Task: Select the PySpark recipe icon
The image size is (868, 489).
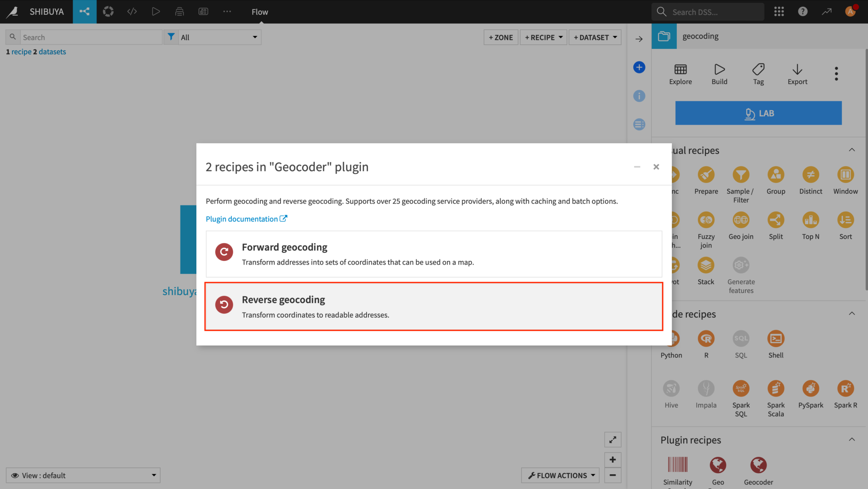Action: pyautogui.click(x=810, y=388)
